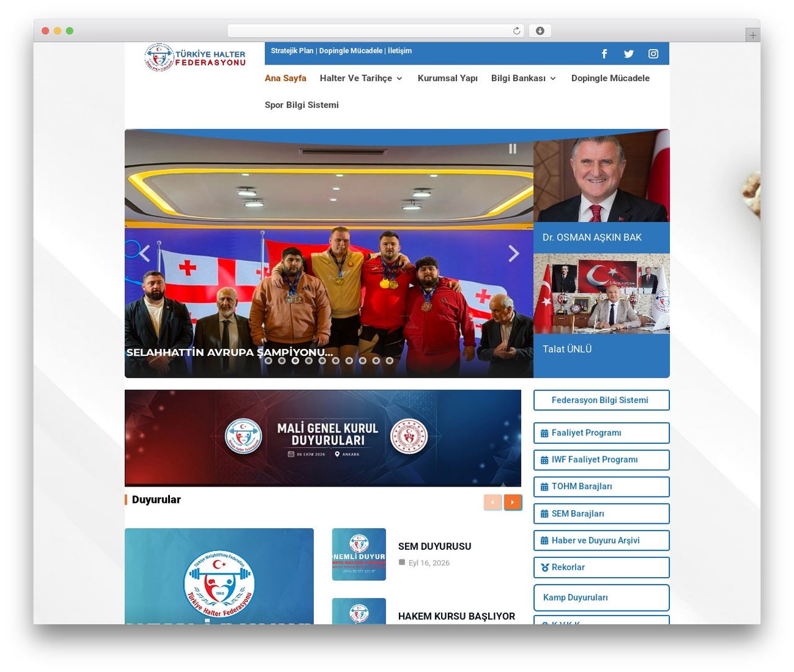The image size is (794, 672).
Task: Open a new browser tab with plus
Action: [x=752, y=35]
